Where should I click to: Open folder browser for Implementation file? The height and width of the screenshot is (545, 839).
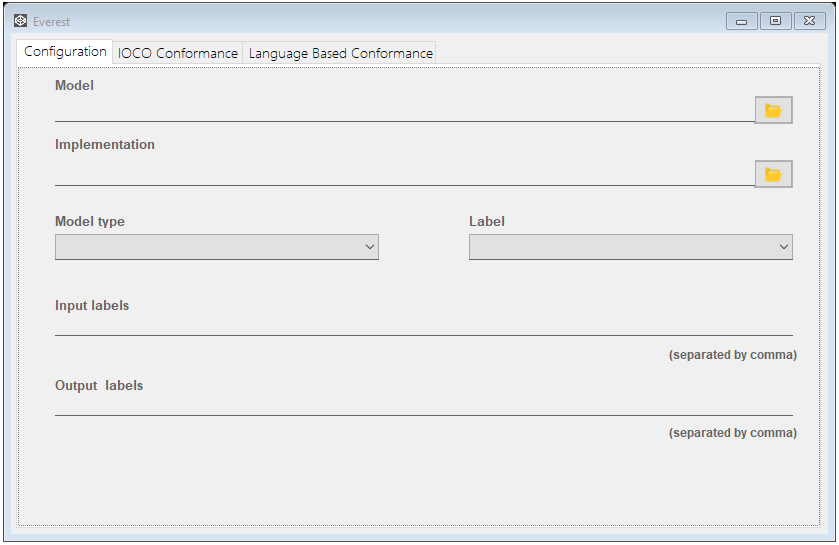(773, 174)
